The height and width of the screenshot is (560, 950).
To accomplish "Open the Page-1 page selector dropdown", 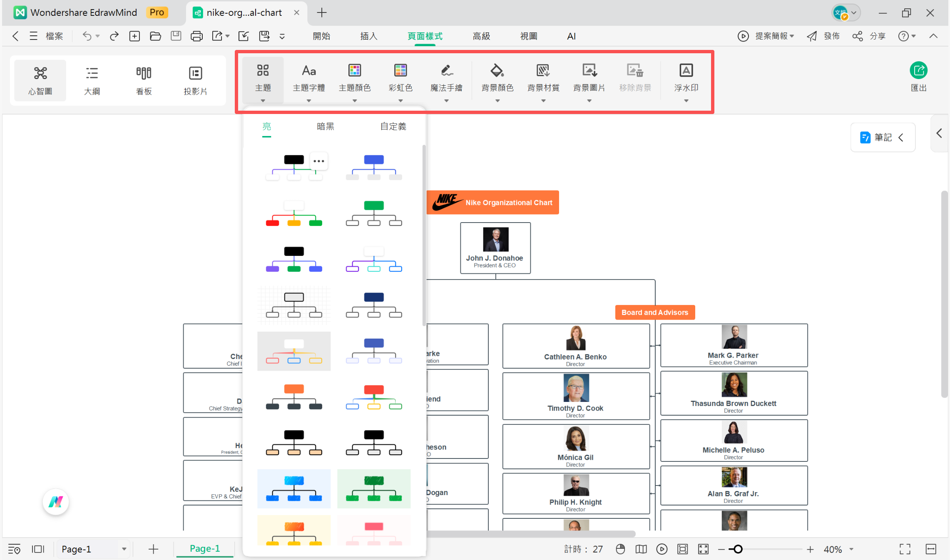I will pyautogui.click(x=124, y=549).
